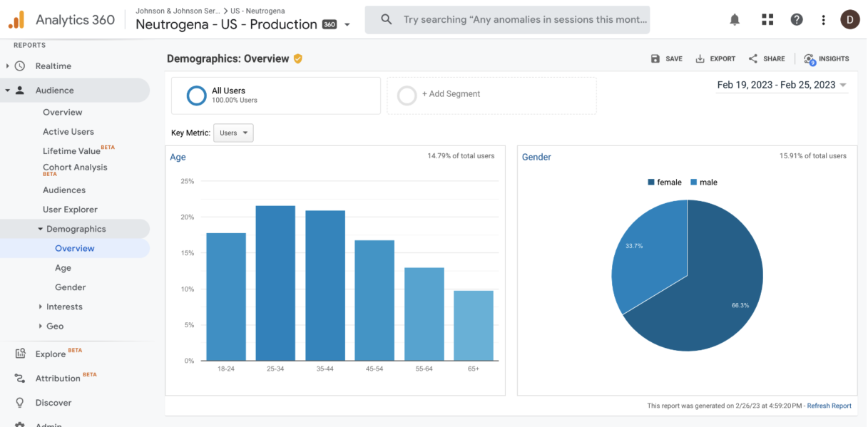The height and width of the screenshot is (427, 868).
Task: Click the Gender chart title link
Action: [536, 157]
